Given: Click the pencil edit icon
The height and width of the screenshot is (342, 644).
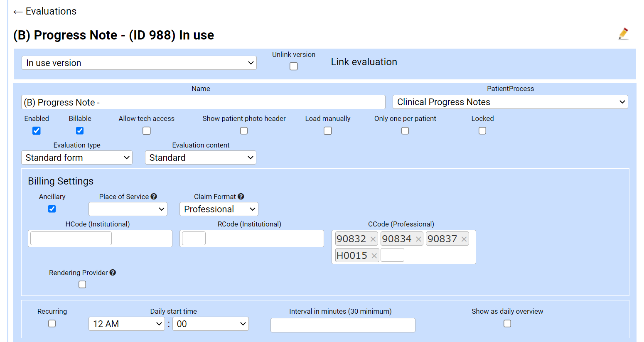Looking at the screenshot, I should click(x=623, y=34).
